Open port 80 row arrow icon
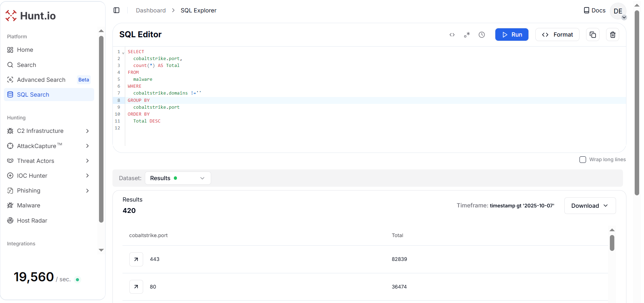This screenshot has width=644, height=303. point(136,287)
